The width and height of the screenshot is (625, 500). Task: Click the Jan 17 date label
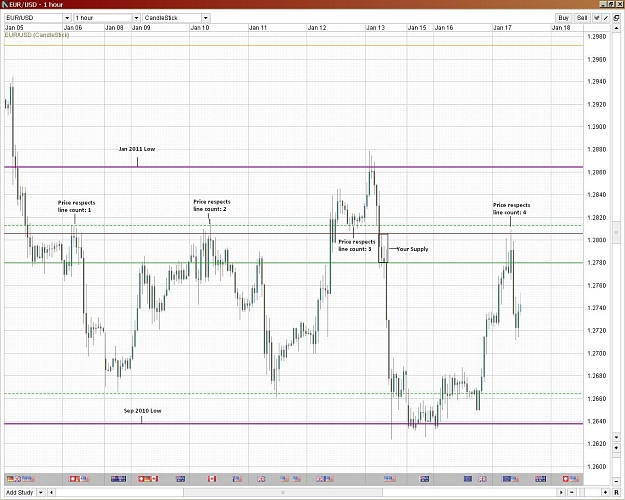coord(502,28)
